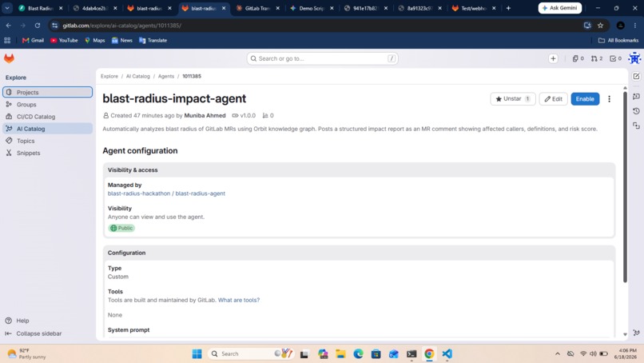644x363 pixels.
Task: Open Visual Studio Code from taskbar
Action: (447, 353)
